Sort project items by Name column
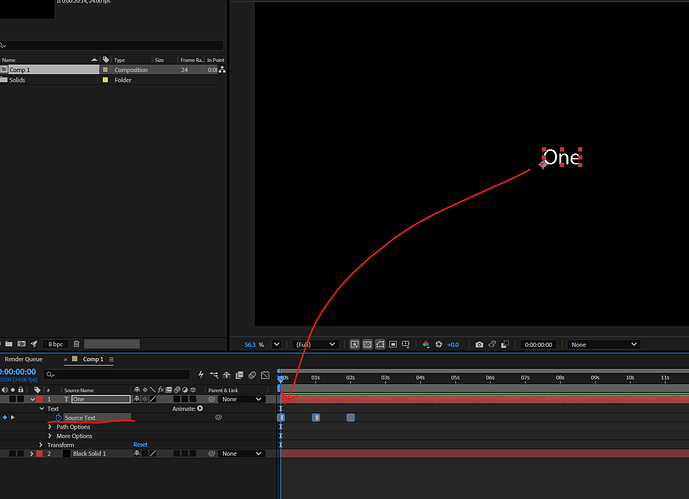 pyautogui.click(x=8, y=60)
